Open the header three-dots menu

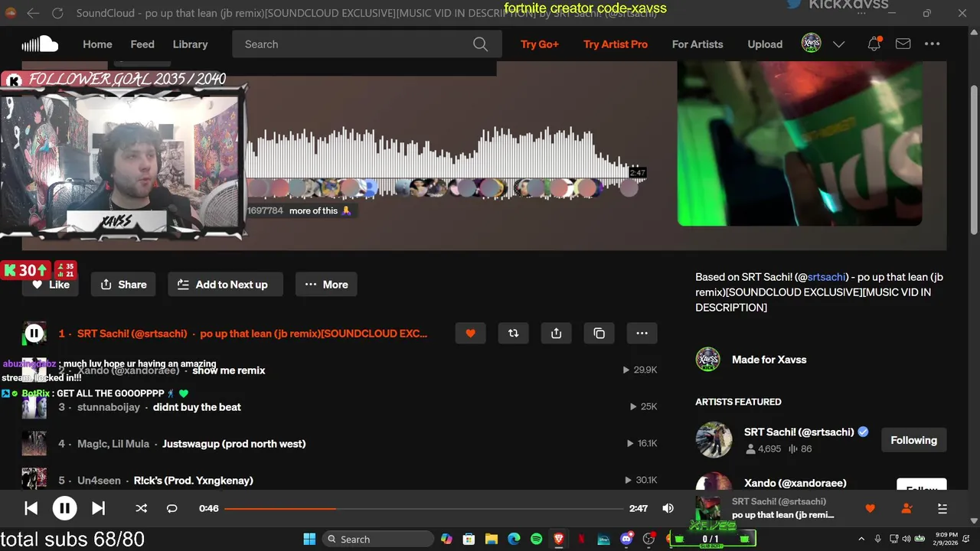tap(932, 44)
